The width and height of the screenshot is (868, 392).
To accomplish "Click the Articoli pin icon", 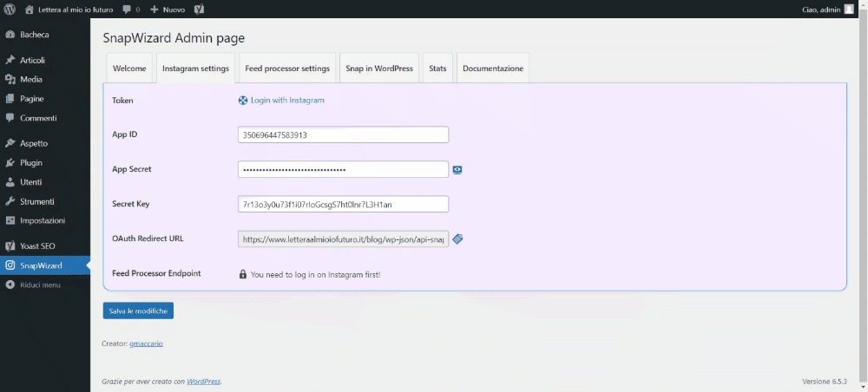I will click(10, 60).
